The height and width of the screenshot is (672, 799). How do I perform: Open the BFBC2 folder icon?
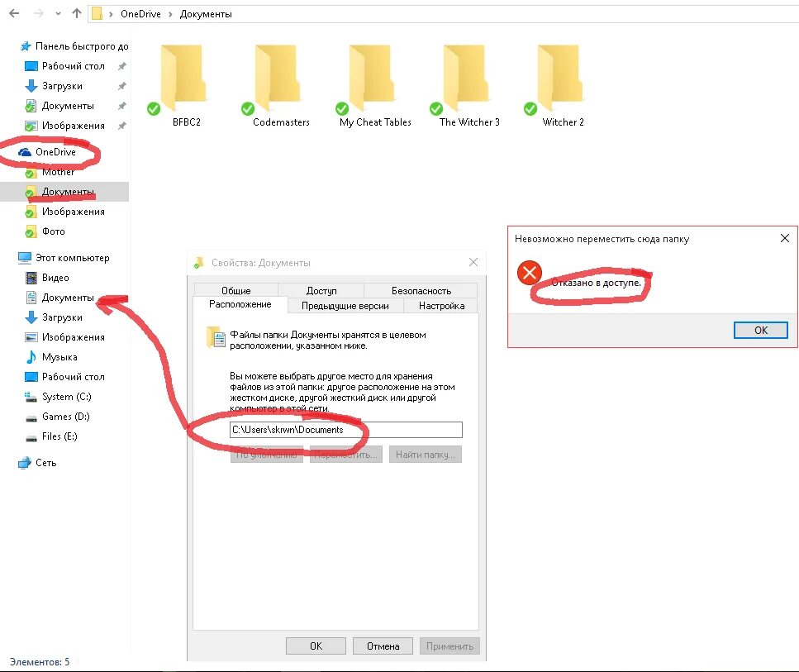tap(183, 78)
